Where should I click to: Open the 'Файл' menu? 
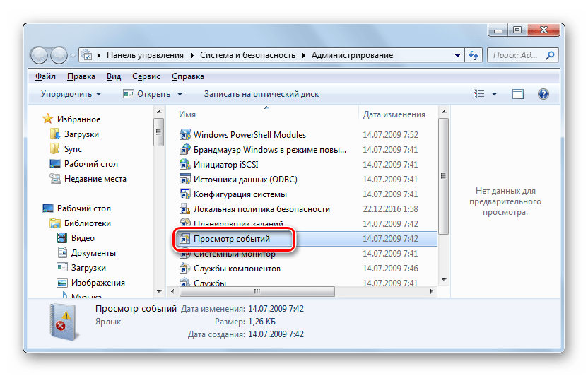click(45, 76)
